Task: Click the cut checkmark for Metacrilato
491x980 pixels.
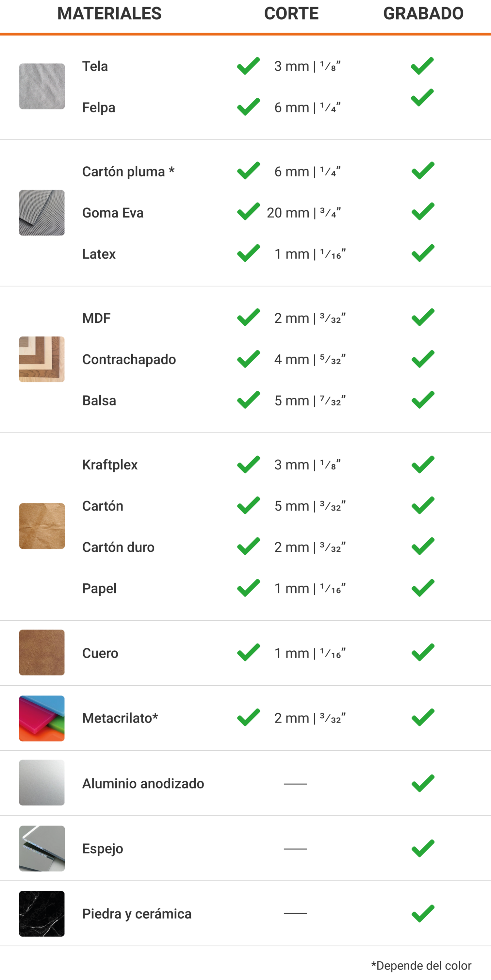Action: [x=248, y=717]
